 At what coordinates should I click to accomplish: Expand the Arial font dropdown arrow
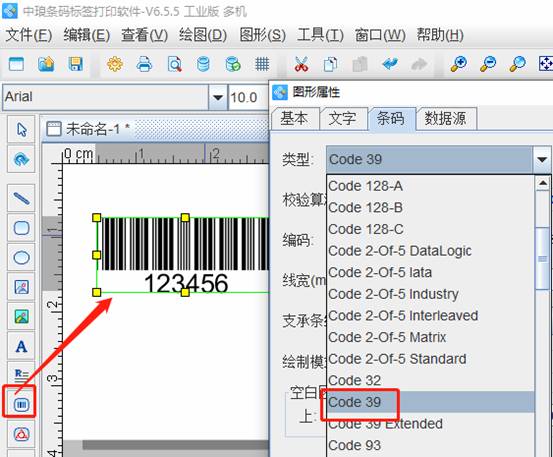[218, 97]
